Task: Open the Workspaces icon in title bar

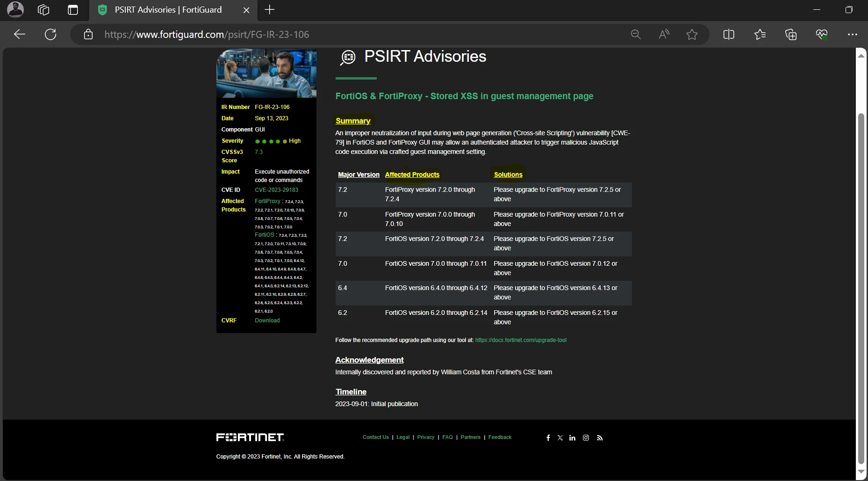Action: tap(43, 10)
